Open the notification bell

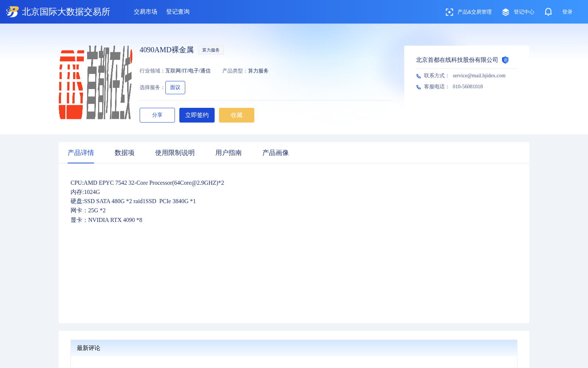[548, 12]
